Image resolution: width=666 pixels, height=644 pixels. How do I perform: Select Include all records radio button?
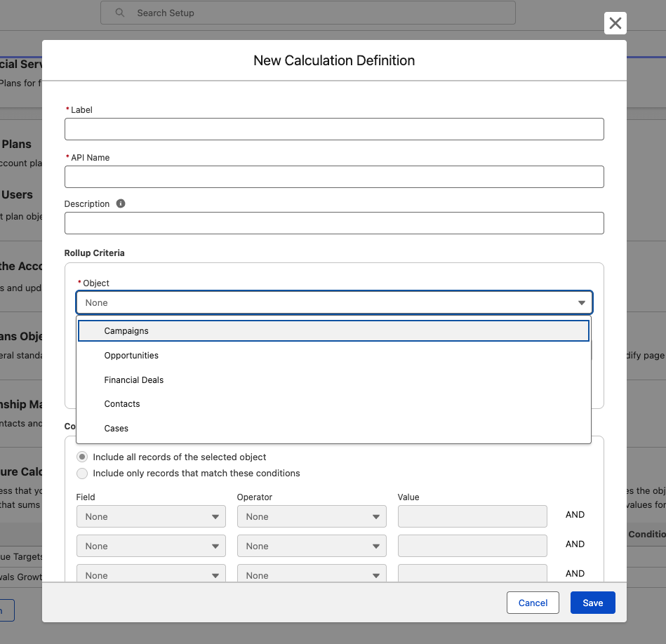click(82, 457)
